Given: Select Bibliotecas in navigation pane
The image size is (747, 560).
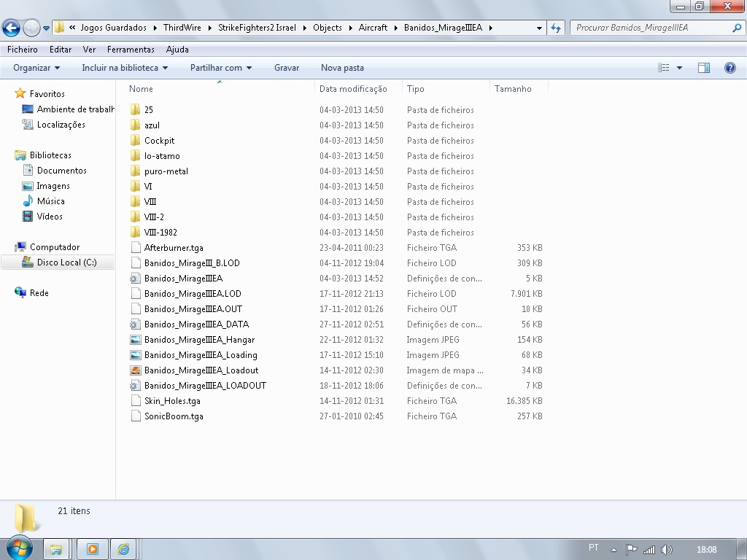Looking at the screenshot, I should [50, 155].
